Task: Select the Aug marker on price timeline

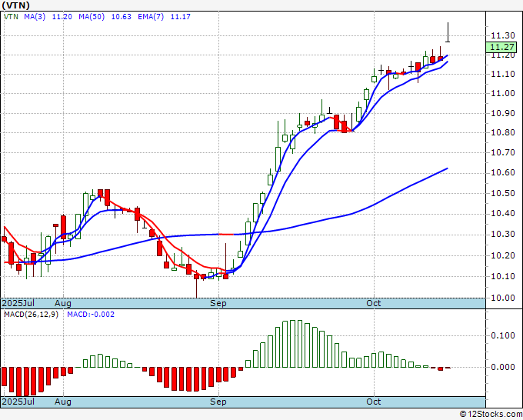Action: [63, 303]
